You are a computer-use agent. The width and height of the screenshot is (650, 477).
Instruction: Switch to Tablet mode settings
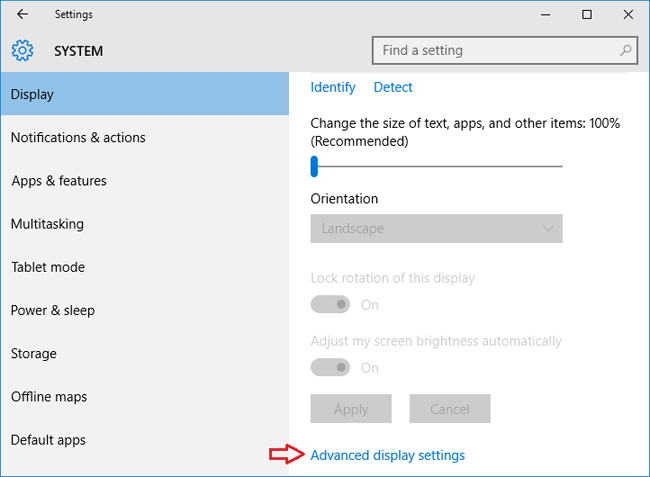tap(48, 267)
